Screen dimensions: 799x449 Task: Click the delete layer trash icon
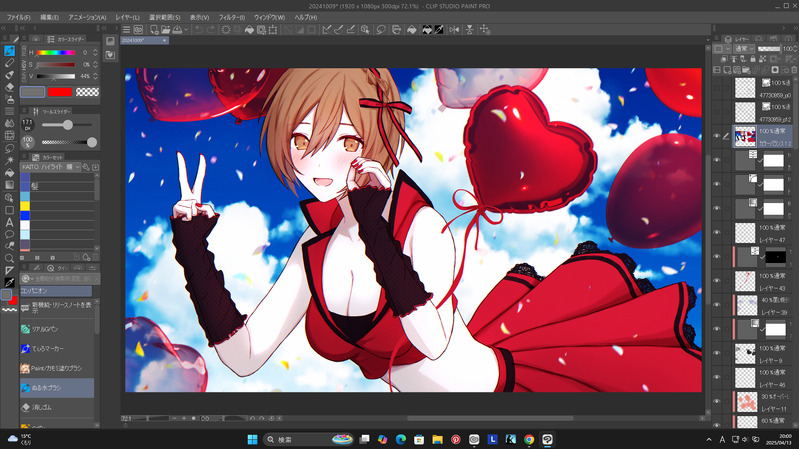click(793, 70)
